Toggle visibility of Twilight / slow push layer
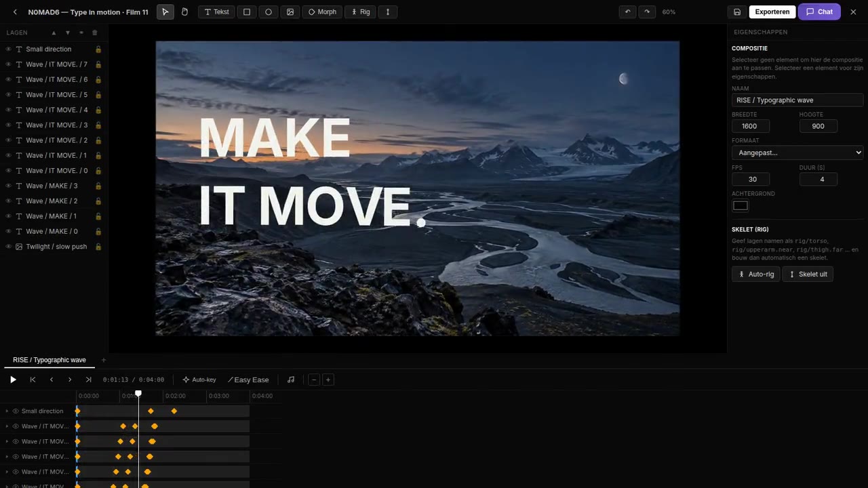 coord(8,247)
